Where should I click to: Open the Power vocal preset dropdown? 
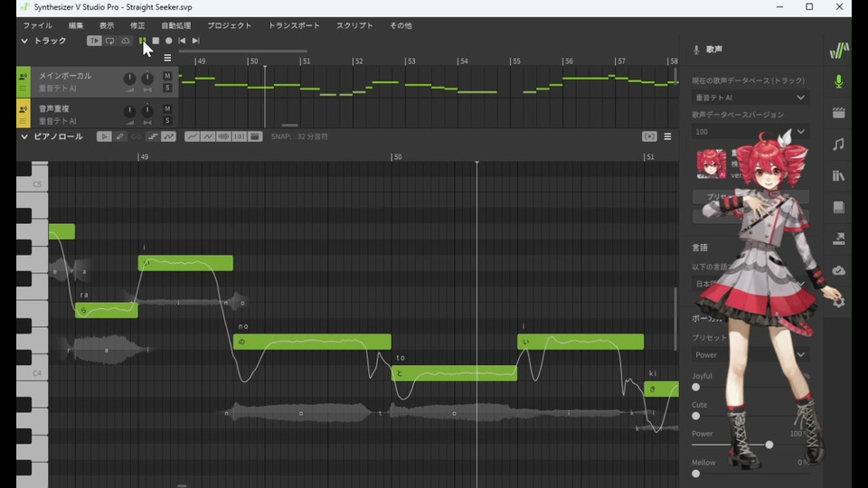click(x=750, y=354)
